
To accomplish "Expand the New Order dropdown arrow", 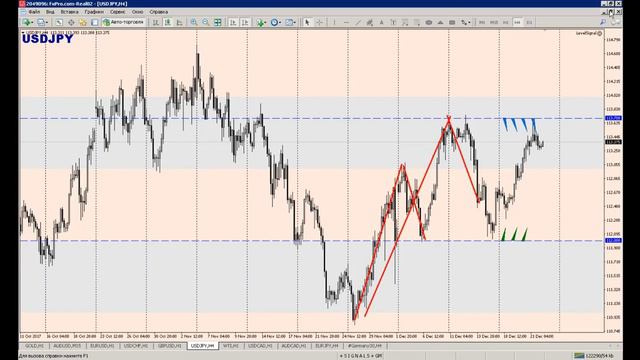I will pos(33,22).
